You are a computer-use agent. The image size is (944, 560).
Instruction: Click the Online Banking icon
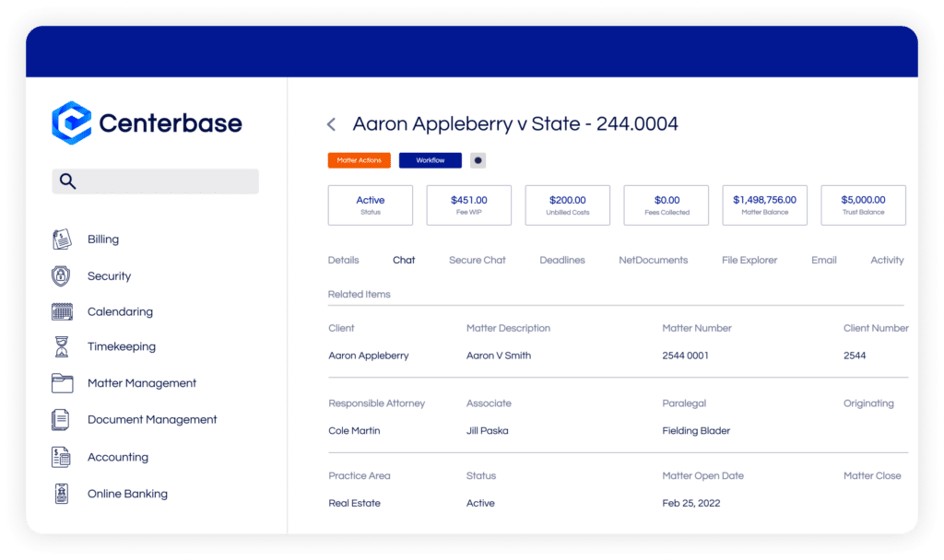[x=61, y=494]
